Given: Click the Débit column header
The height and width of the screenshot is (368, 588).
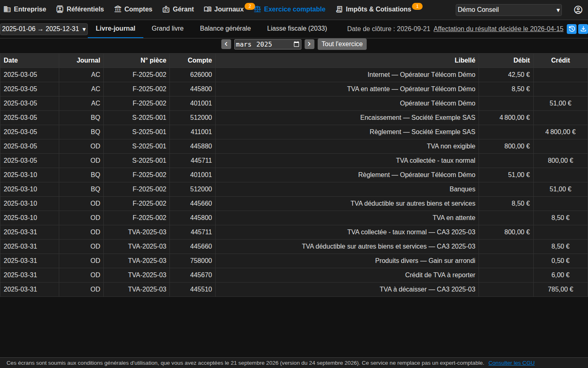Looking at the screenshot, I should tap(506, 61).
